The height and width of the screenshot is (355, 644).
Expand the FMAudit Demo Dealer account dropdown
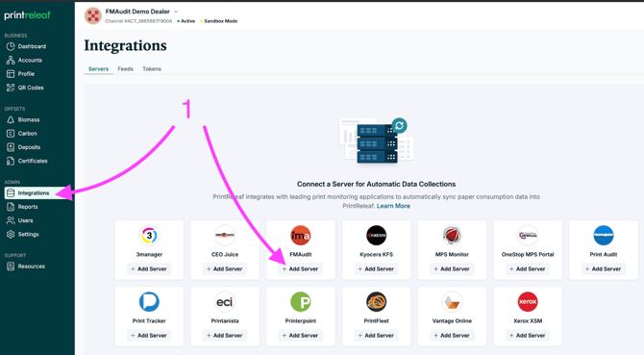pos(176,12)
